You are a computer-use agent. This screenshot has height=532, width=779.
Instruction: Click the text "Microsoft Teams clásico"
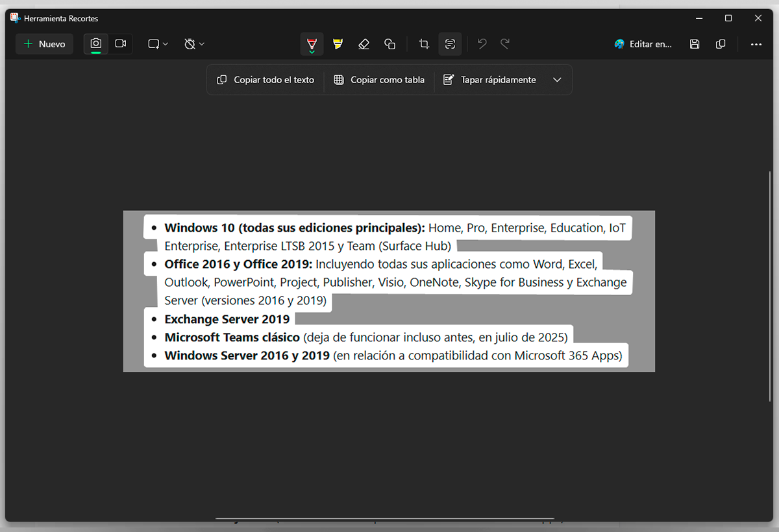coord(232,337)
